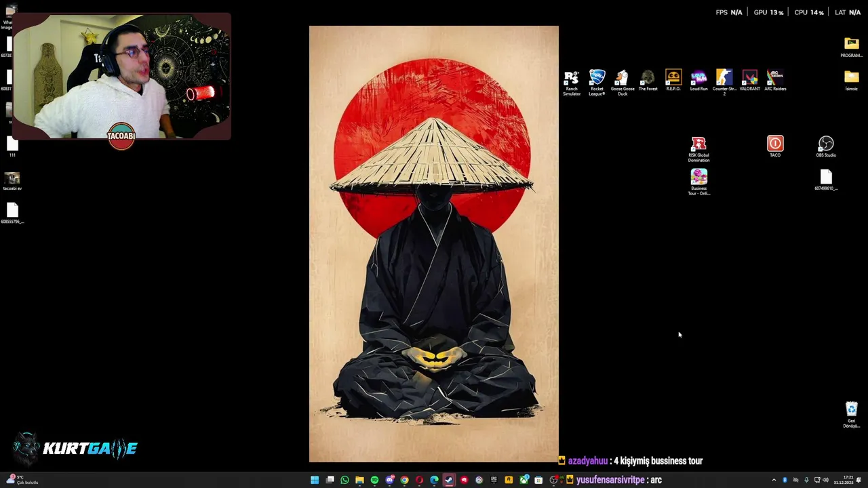Click the microphone tray icon

tap(806, 480)
